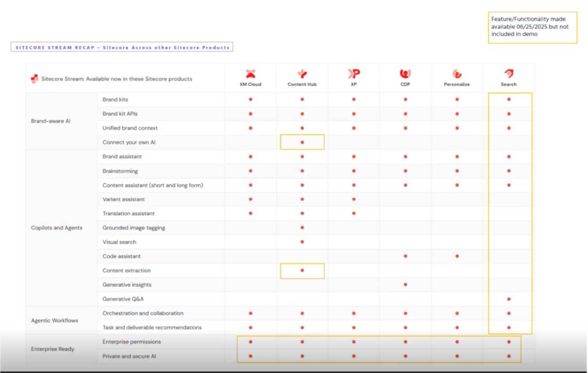This screenshot has height=373, width=588.
Task: Click the CDP dot in Generative insights row
Action: point(406,285)
